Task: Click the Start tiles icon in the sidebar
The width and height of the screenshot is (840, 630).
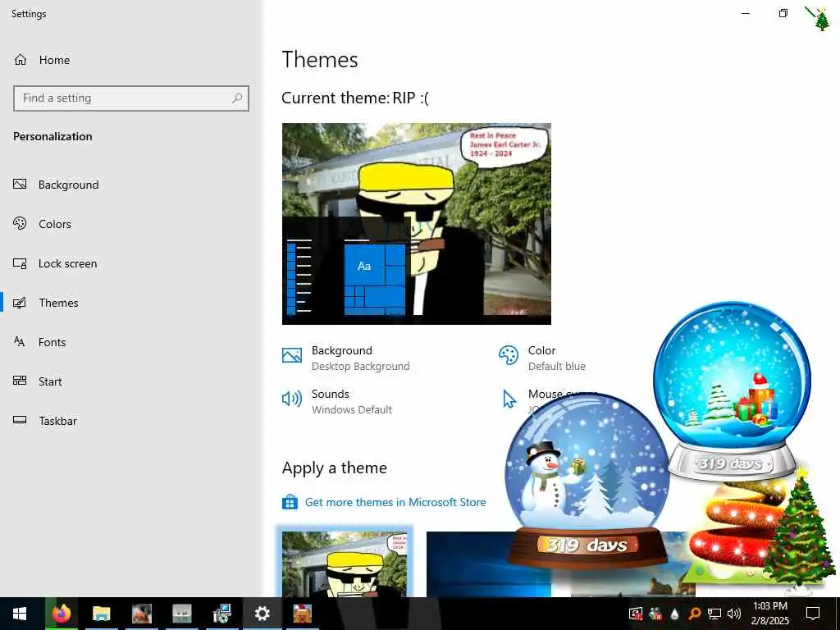Action: coord(20,381)
